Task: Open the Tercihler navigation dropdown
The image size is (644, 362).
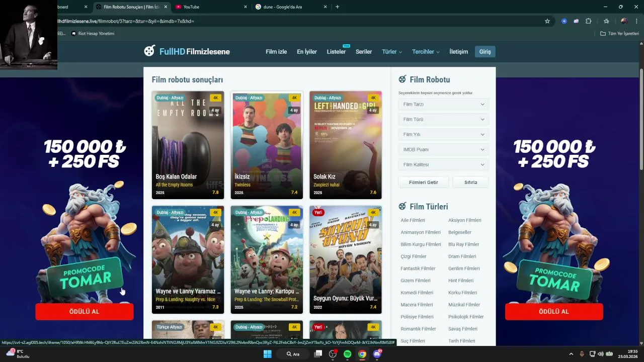Action: (x=426, y=52)
